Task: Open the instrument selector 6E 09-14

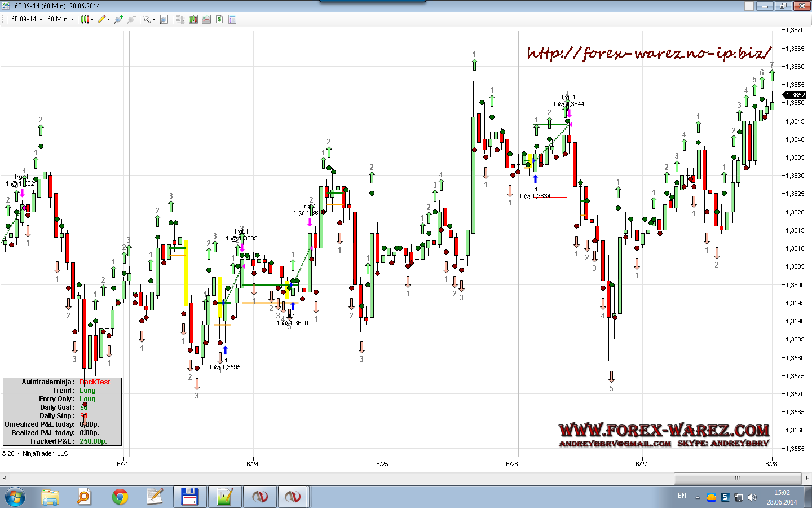Action: pos(27,19)
